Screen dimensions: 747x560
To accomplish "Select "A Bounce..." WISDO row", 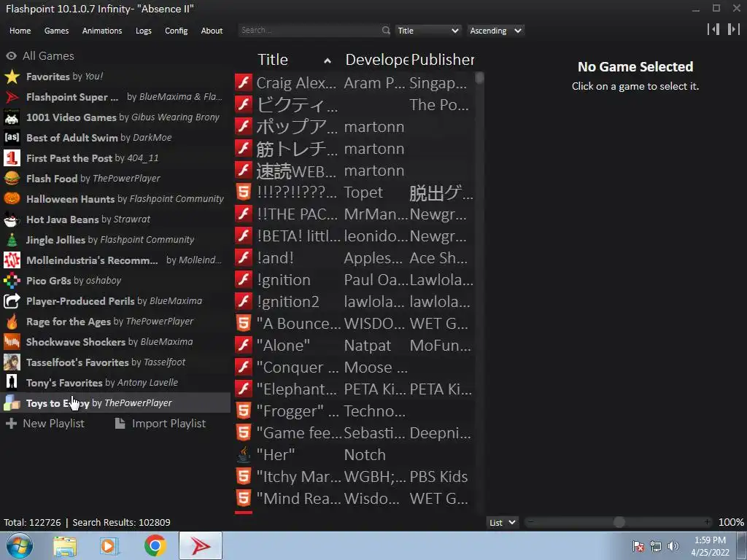I will [x=355, y=323].
